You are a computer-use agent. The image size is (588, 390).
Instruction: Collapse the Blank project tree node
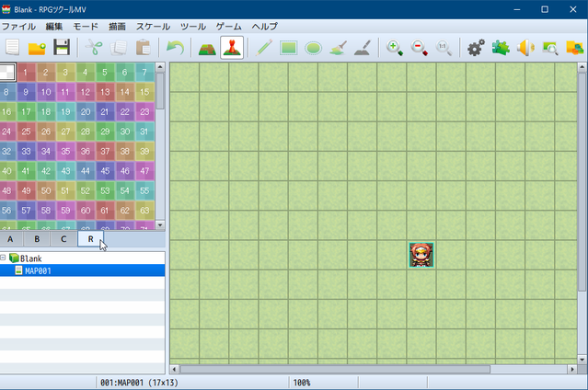pyautogui.click(x=3, y=258)
